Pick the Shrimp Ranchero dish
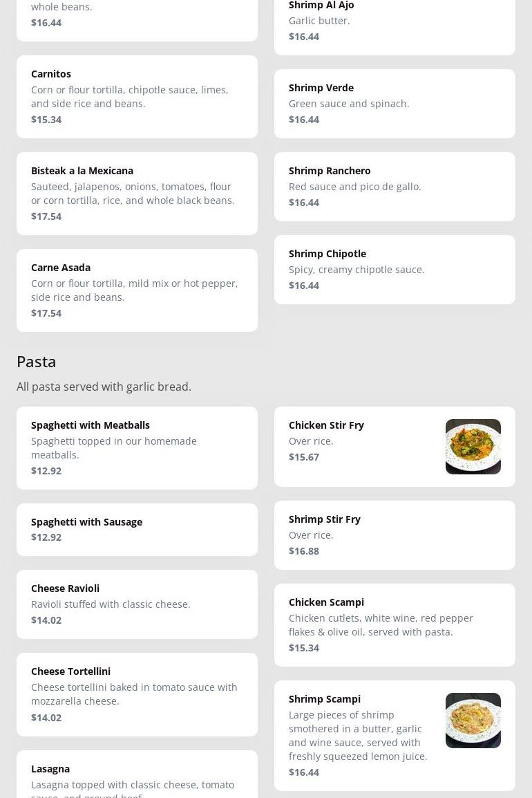Viewport: 532px width, 798px height. [395, 187]
